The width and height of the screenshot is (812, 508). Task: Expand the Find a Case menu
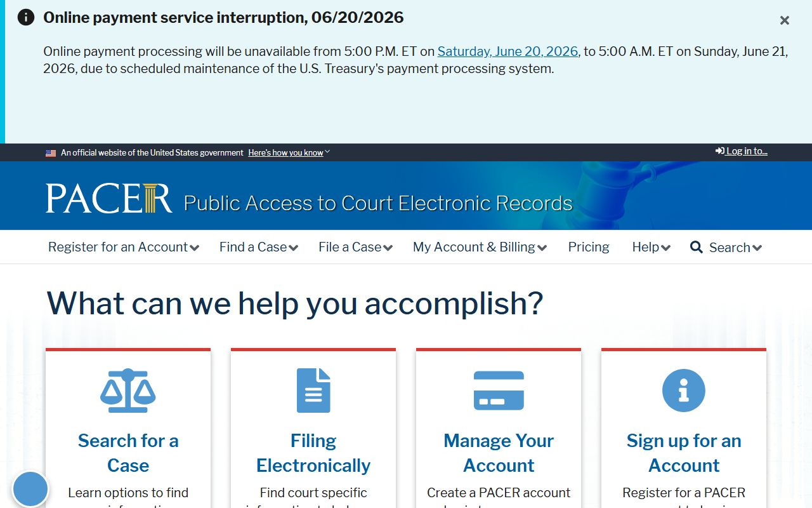259,247
